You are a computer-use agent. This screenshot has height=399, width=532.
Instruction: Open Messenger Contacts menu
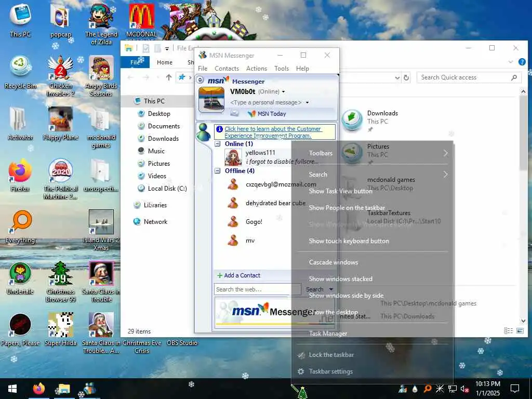[x=227, y=69]
